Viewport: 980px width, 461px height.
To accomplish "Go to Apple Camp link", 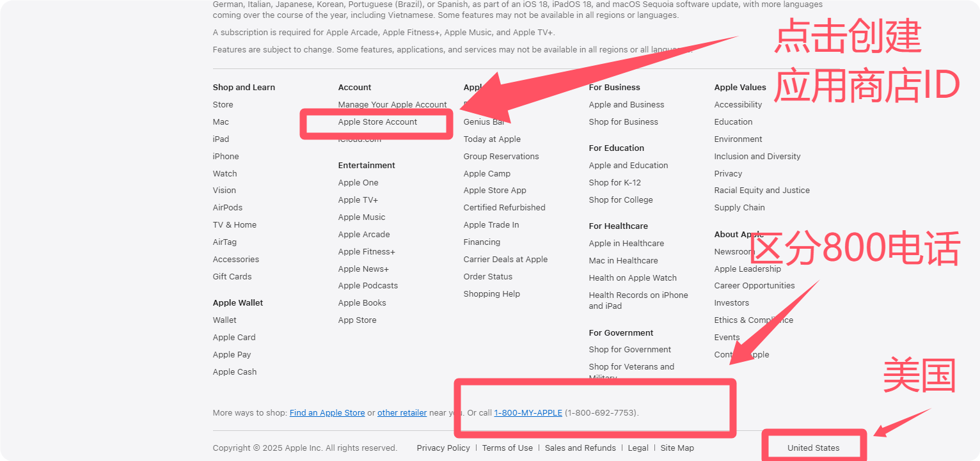I will 487,174.
